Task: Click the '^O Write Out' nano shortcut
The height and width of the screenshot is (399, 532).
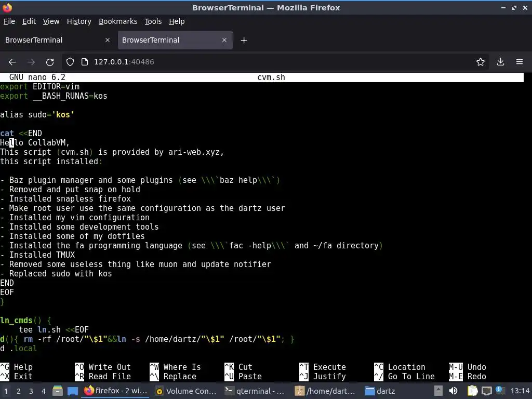Action: [103, 367]
